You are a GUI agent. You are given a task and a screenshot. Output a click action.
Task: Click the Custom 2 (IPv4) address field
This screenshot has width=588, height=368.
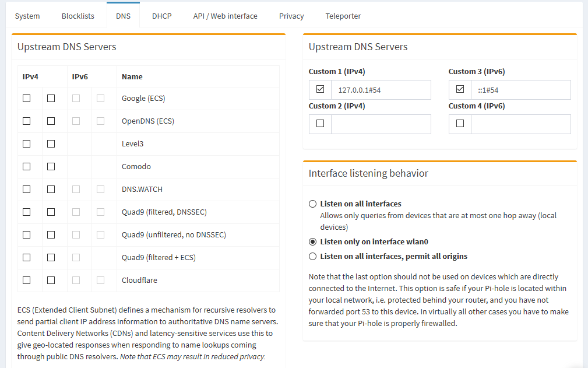point(381,124)
